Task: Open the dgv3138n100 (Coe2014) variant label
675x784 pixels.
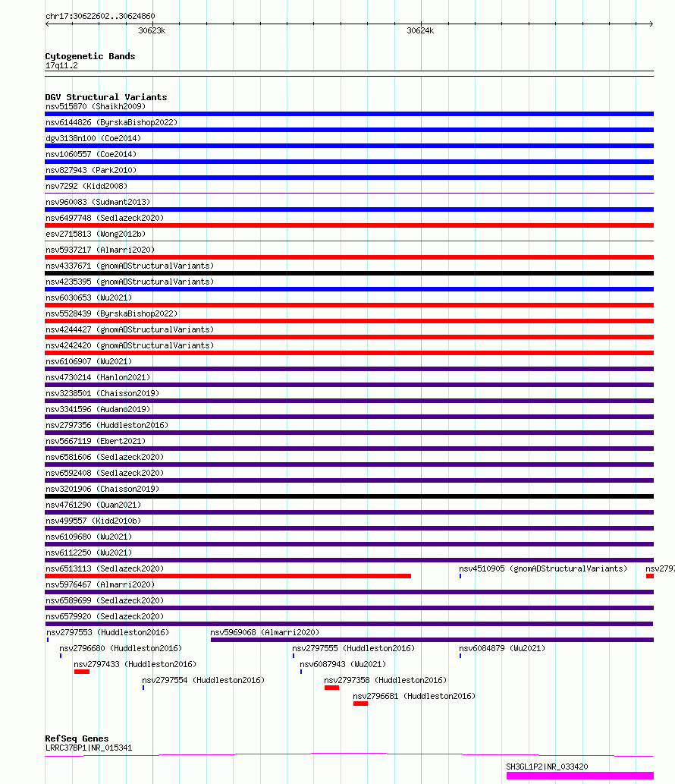Action: click(x=93, y=138)
